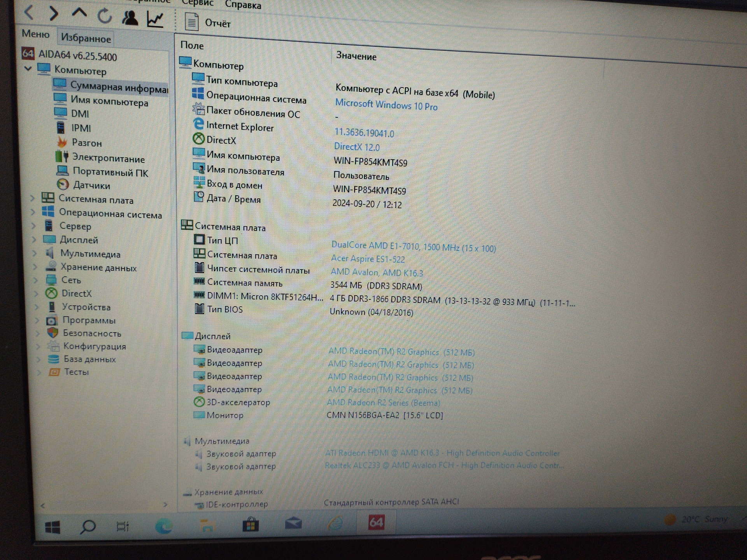Screen dimensions: 747x560
Task: Click the Поле column header
Action: (x=192, y=45)
